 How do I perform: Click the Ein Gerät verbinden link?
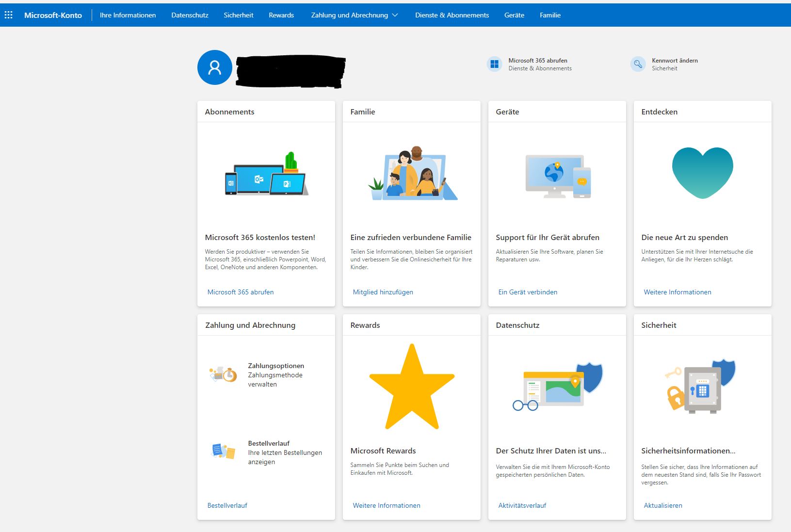(x=528, y=292)
